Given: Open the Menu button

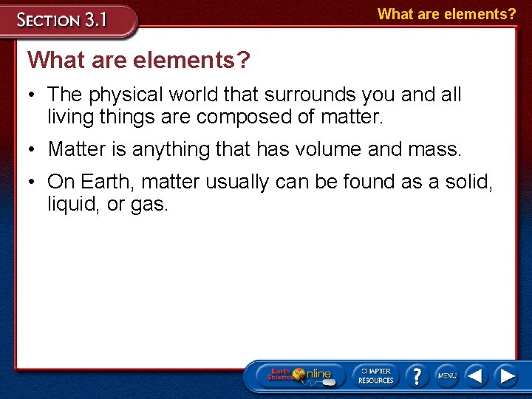Looking at the screenshot, I should pos(447,376).
